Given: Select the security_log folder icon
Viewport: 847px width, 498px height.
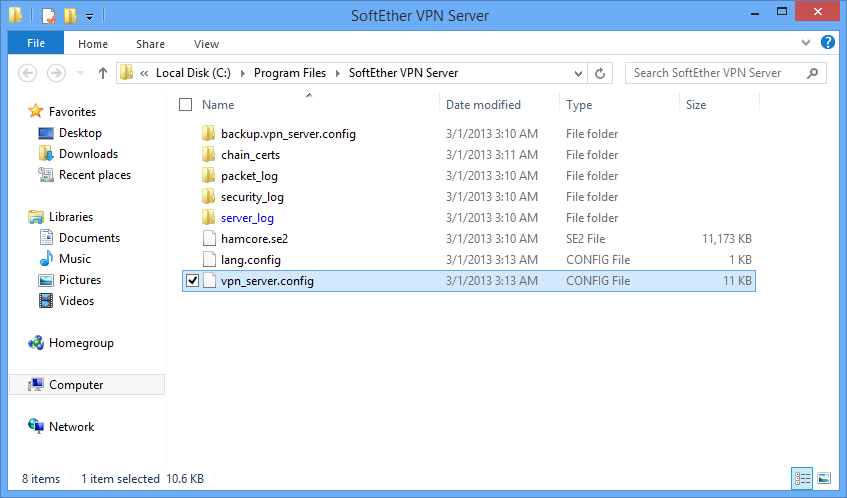Looking at the screenshot, I should pos(209,197).
